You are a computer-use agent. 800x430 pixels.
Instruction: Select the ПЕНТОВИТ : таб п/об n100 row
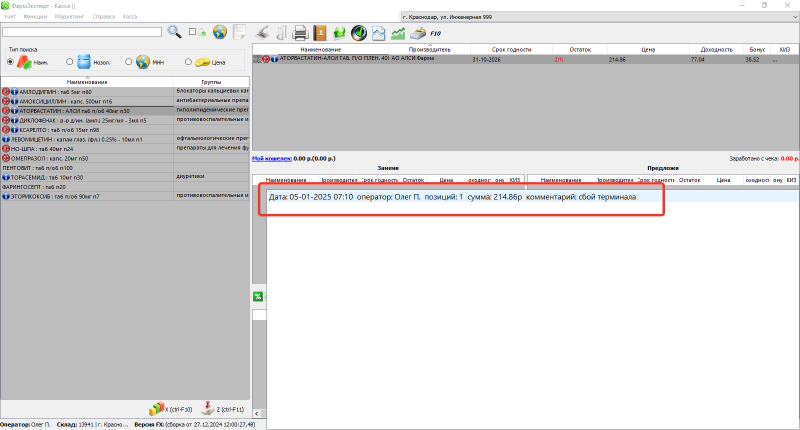(125, 168)
